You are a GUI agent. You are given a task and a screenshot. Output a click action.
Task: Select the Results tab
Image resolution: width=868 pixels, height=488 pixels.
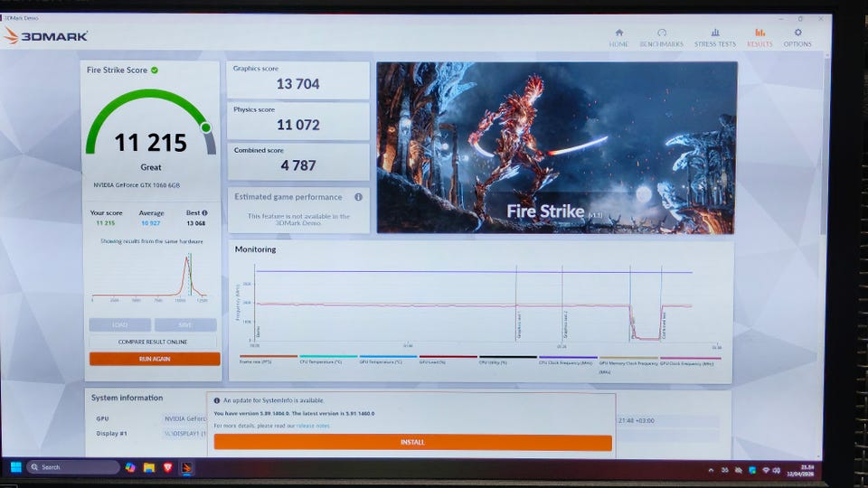tap(759, 38)
